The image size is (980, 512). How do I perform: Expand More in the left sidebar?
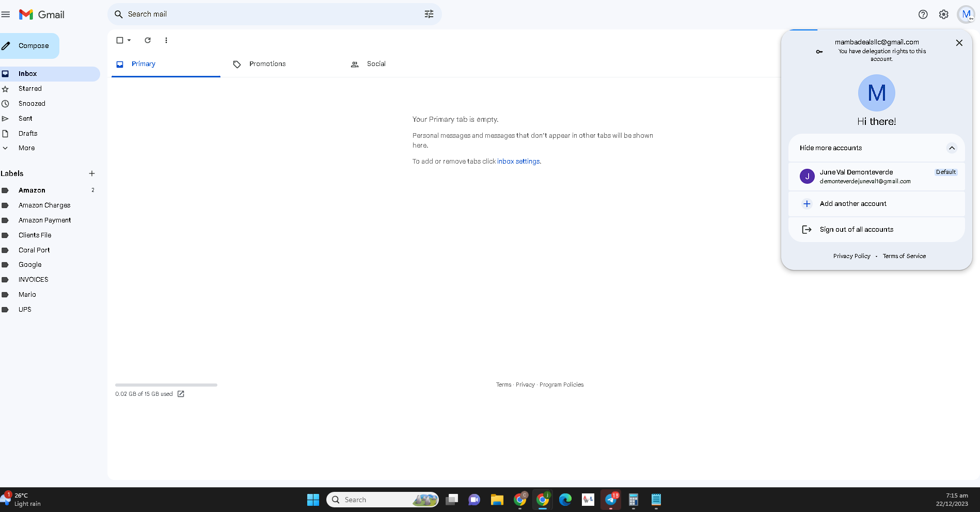tap(27, 148)
